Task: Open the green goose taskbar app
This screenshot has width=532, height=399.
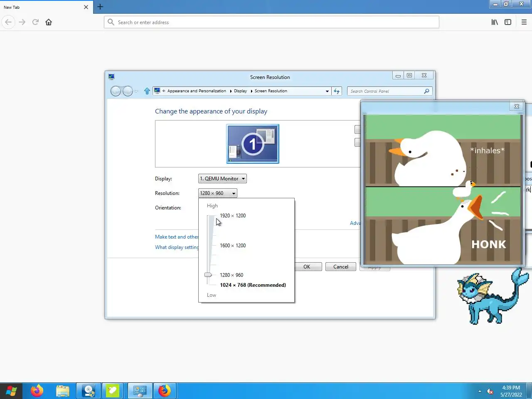Action: click(x=113, y=391)
